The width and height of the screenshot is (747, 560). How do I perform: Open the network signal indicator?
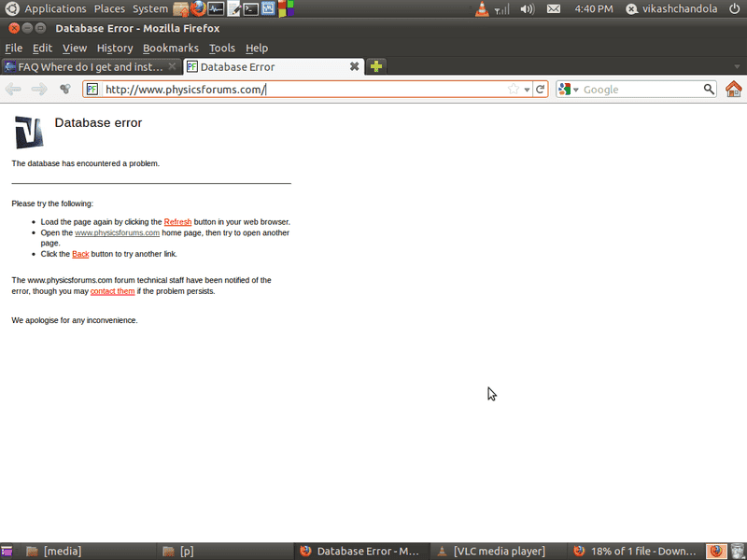(501, 8)
